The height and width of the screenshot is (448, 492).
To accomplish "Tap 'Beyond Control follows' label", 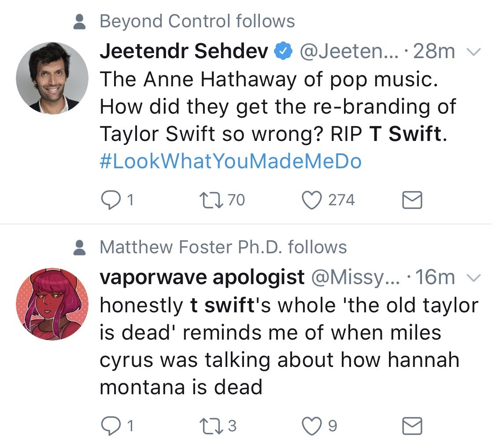I will (x=197, y=21).
